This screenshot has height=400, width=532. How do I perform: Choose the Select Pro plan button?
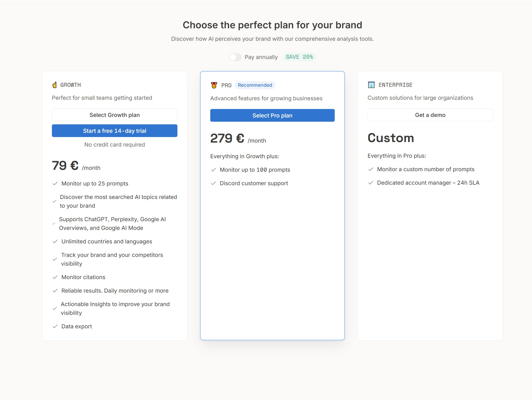[x=272, y=116]
